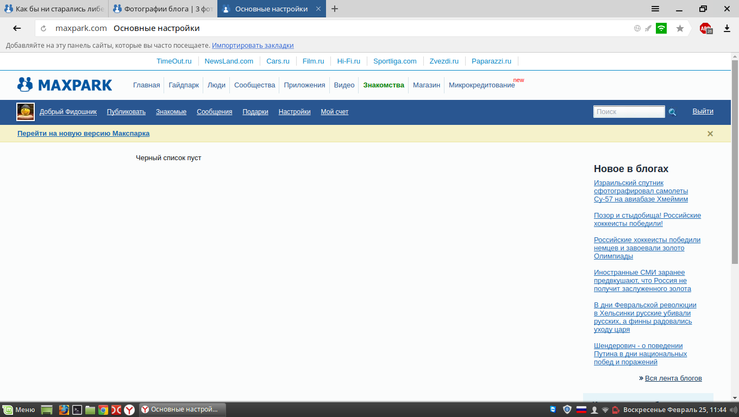This screenshot has width=739, height=417.
Task: Open the Гайдпарк menu item
Action: 183,85
